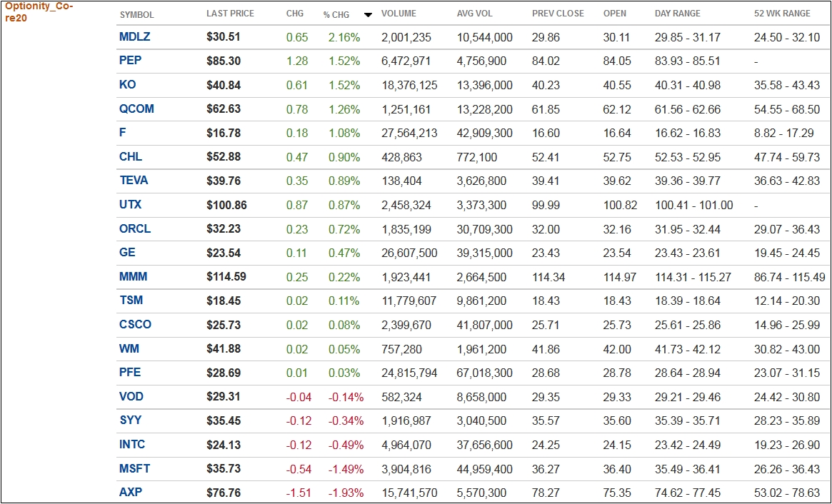Open the AXP ticker symbol link
Viewport: 832px width, 504px height.
pyautogui.click(x=131, y=493)
